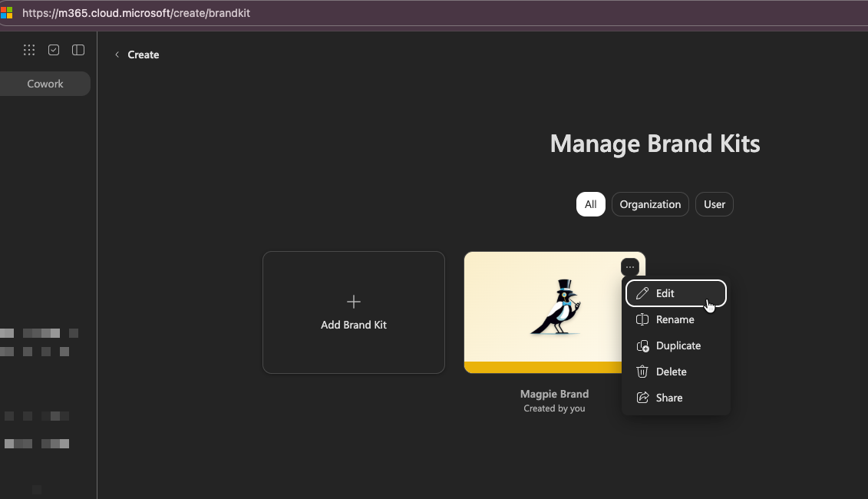Click the three-dot menu on Magpie Brand
This screenshot has height=499, width=868.
pyautogui.click(x=630, y=267)
